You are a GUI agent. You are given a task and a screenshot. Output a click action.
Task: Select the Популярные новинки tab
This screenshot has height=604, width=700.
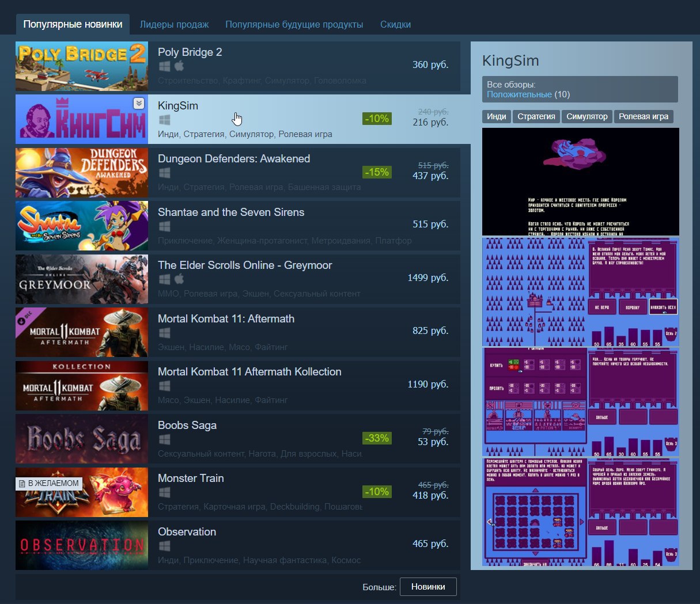pyautogui.click(x=73, y=25)
